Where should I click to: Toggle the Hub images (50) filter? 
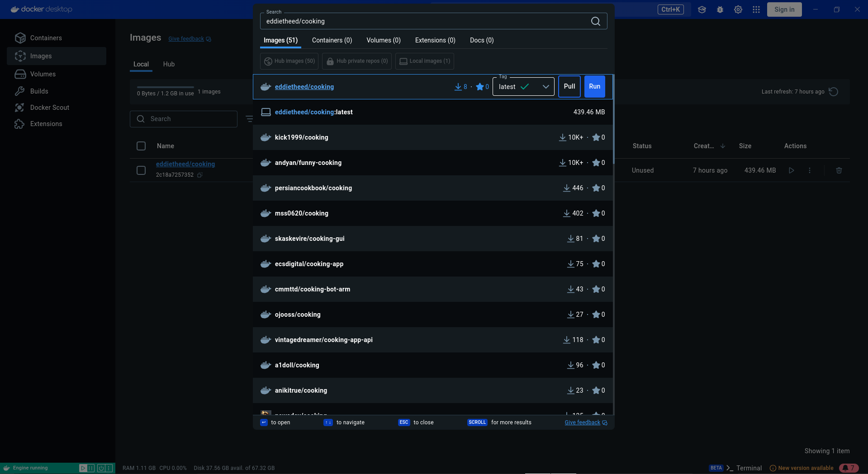(289, 61)
